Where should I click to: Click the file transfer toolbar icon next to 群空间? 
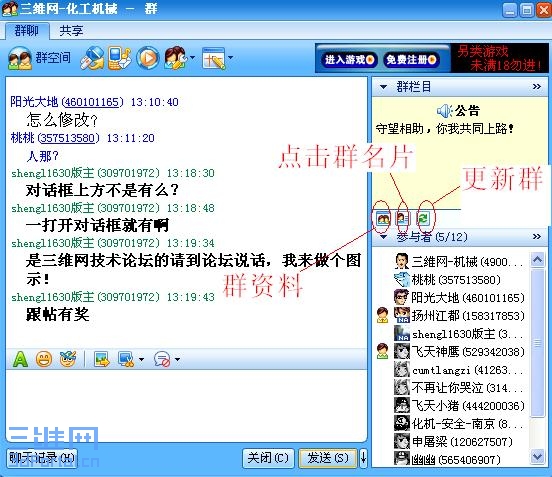tap(92, 58)
